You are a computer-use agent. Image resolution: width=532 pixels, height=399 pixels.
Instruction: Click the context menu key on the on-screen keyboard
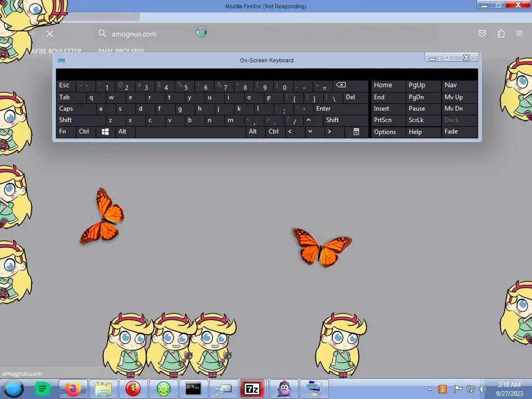[x=356, y=131]
